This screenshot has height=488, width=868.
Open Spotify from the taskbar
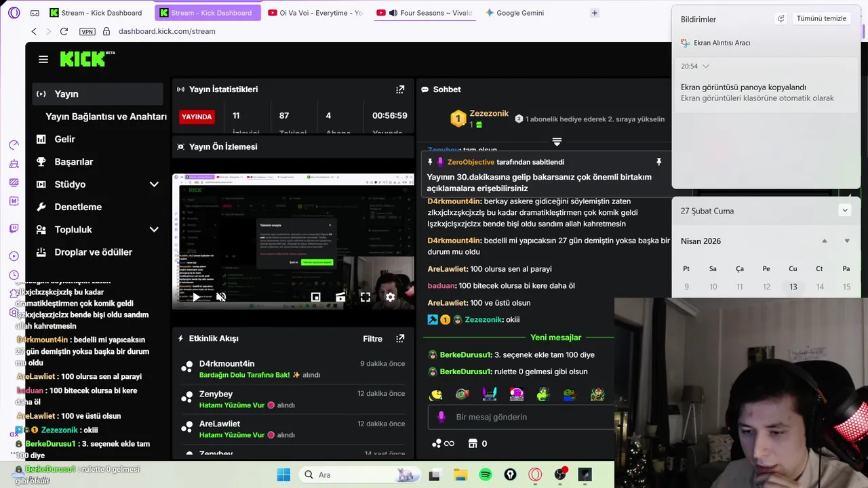click(x=486, y=474)
